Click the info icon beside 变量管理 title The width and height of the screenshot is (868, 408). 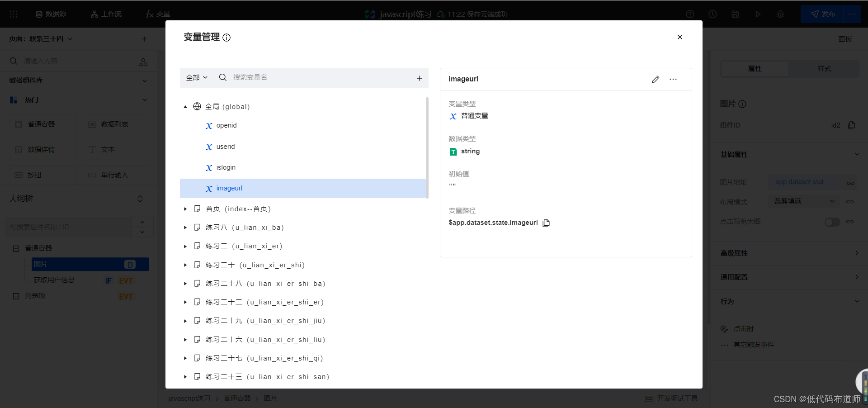click(x=226, y=38)
